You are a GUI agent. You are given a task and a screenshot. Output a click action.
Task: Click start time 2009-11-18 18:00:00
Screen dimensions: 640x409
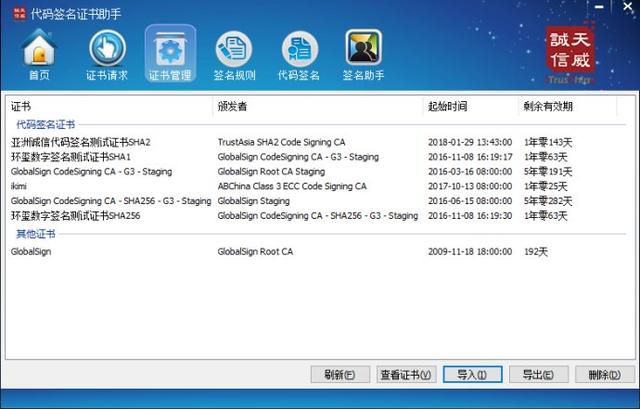tap(470, 251)
